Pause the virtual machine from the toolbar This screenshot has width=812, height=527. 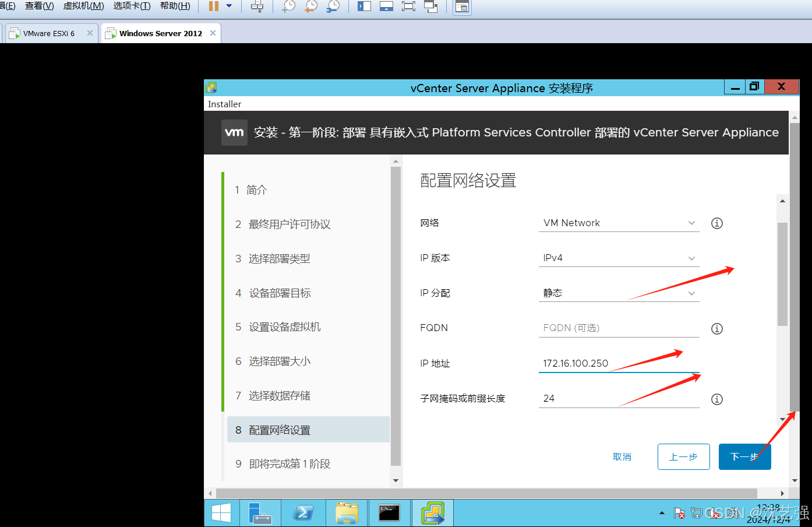pos(214,6)
